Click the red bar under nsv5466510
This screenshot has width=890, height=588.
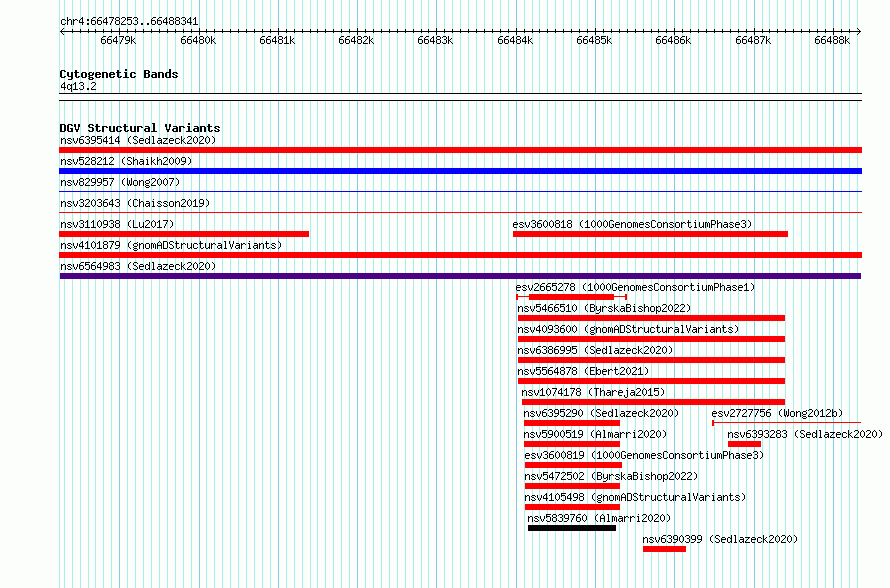click(651, 318)
